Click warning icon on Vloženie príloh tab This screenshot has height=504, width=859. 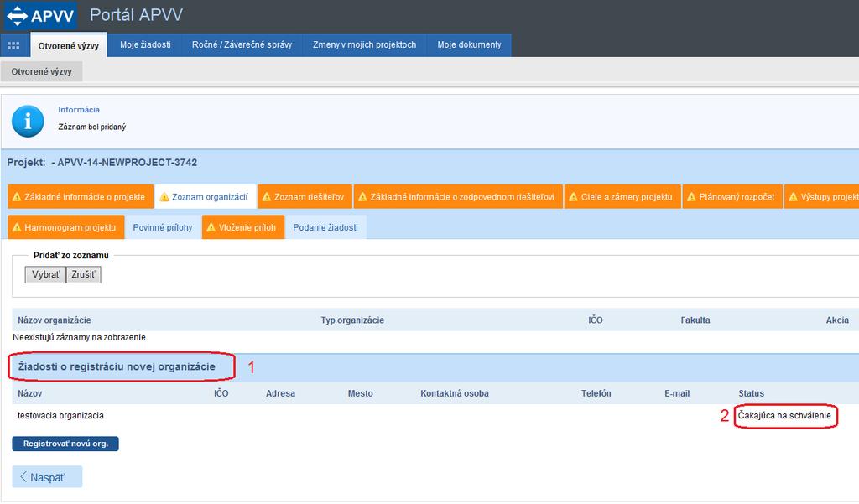pos(211,227)
